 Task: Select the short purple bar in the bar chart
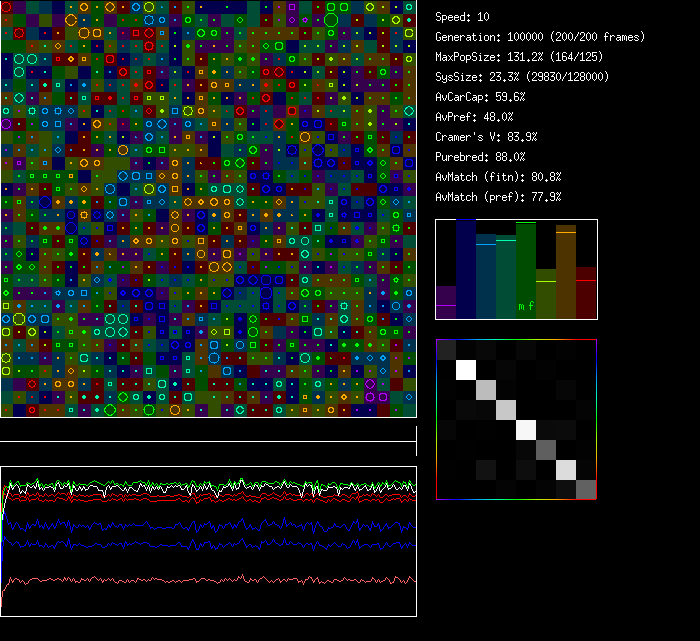click(446, 302)
